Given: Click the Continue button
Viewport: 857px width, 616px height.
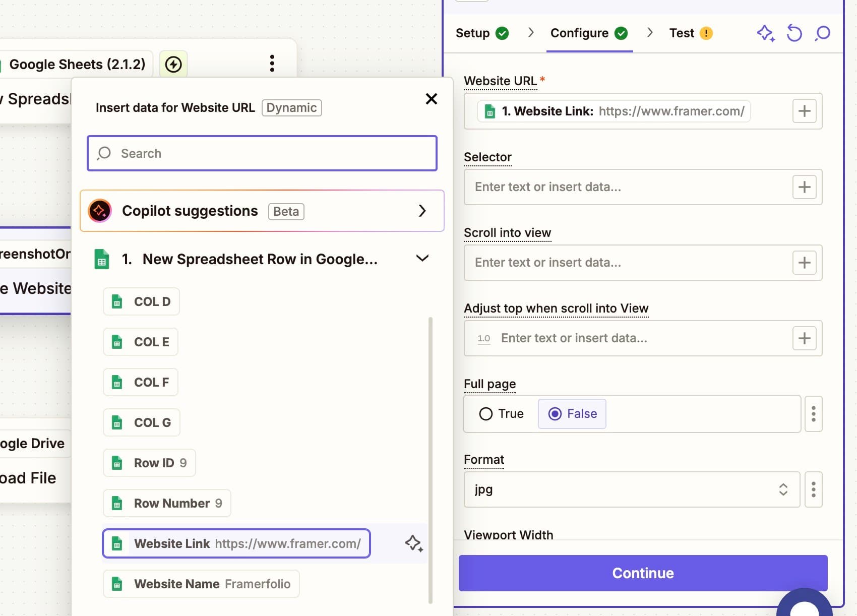Looking at the screenshot, I should (643, 573).
